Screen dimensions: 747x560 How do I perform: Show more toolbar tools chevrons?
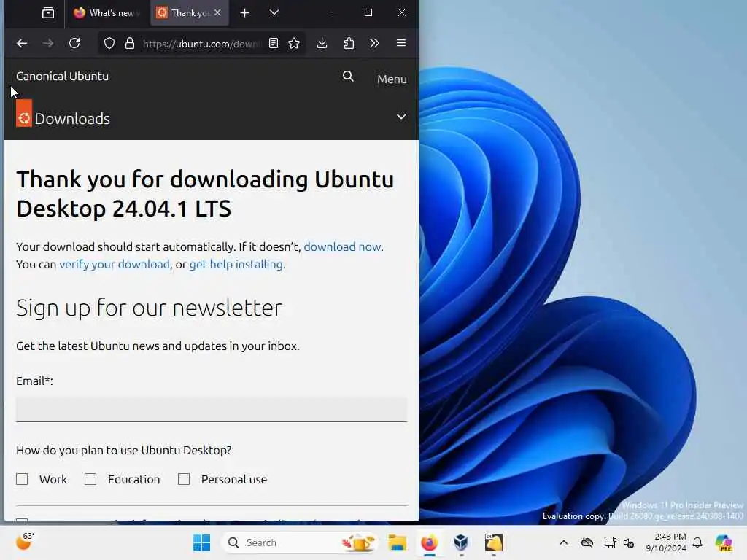[374, 43]
